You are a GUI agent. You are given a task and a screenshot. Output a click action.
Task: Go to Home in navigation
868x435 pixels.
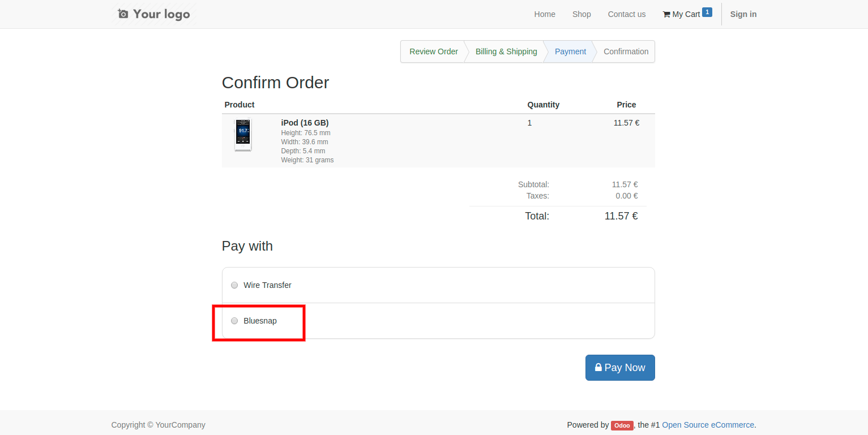coord(545,14)
